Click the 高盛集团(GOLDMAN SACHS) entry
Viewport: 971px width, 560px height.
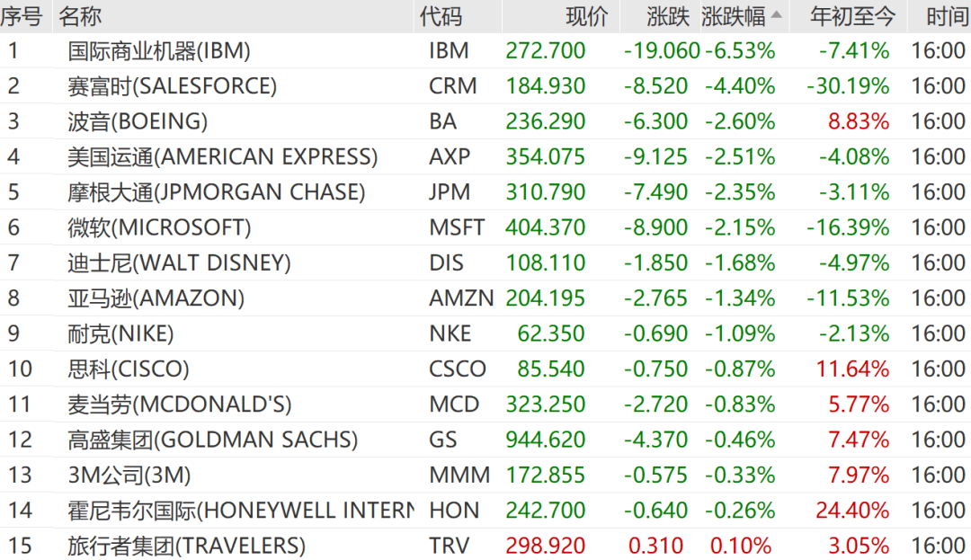[x=212, y=440]
